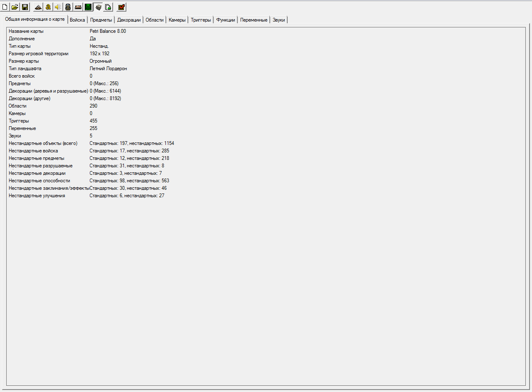Image resolution: width=532 pixels, height=392 pixels.
Task: Test the map with the red checkmark icon
Action: click(121, 7)
